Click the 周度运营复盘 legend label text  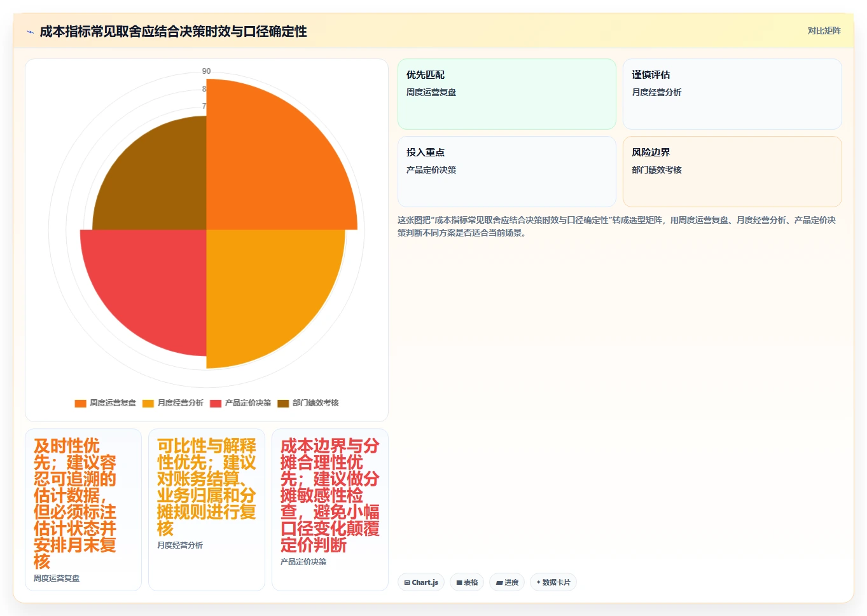click(x=113, y=403)
